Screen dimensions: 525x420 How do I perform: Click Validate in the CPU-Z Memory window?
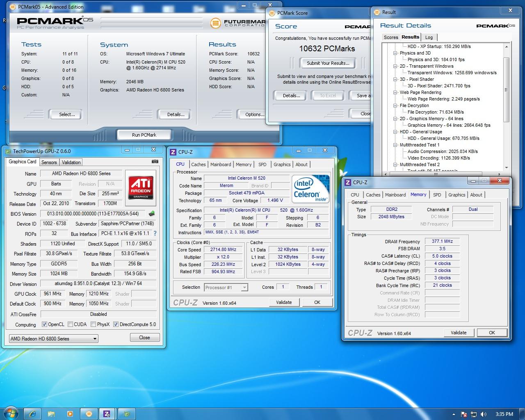click(x=459, y=333)
